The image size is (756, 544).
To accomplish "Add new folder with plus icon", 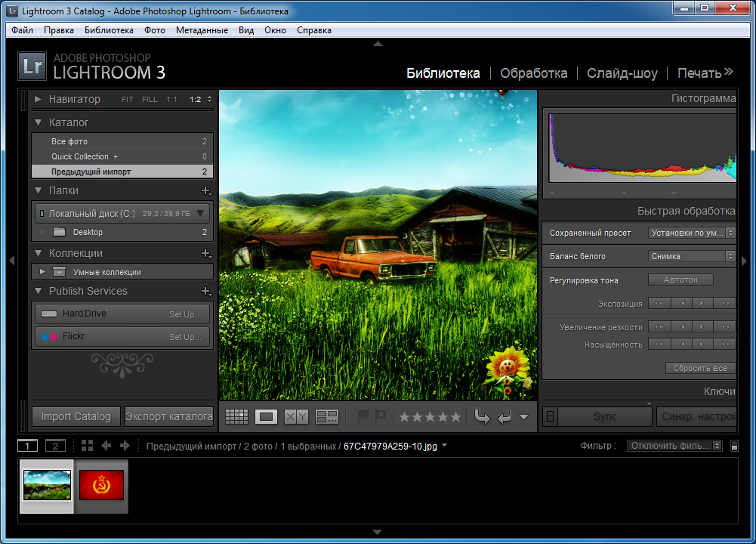I will [206, 191].
